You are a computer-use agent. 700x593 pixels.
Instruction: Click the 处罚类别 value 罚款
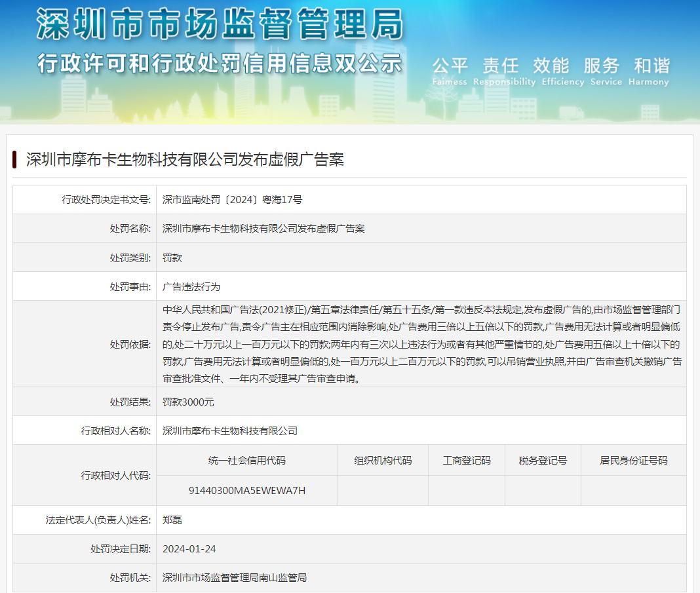172,258
